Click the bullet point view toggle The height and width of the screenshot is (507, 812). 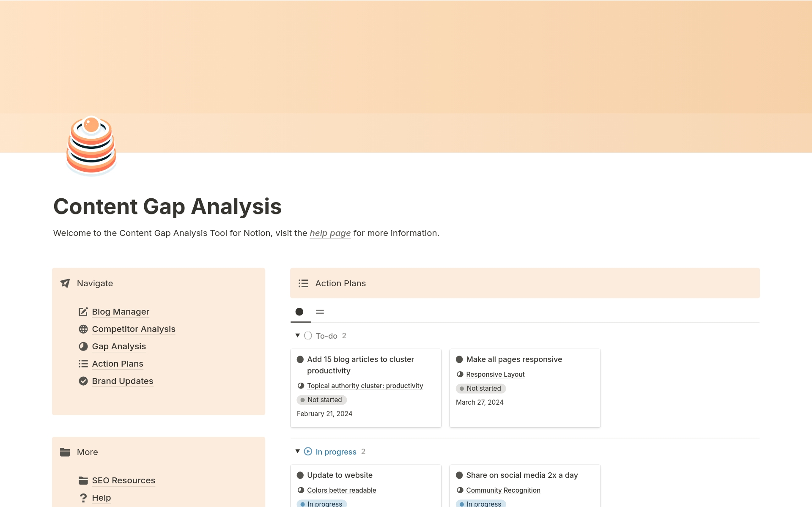click(x=300, y=311)
